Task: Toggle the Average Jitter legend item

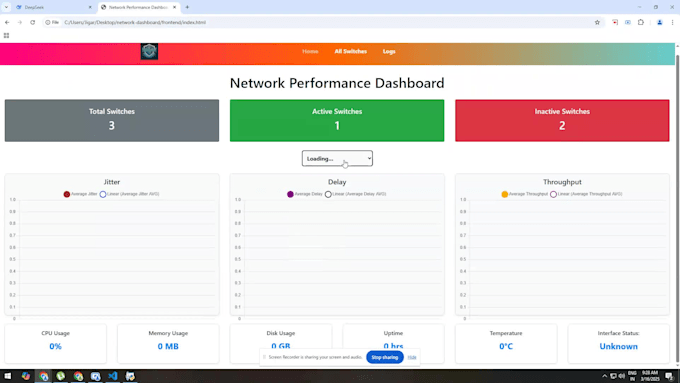Action: tap(81, 194)
